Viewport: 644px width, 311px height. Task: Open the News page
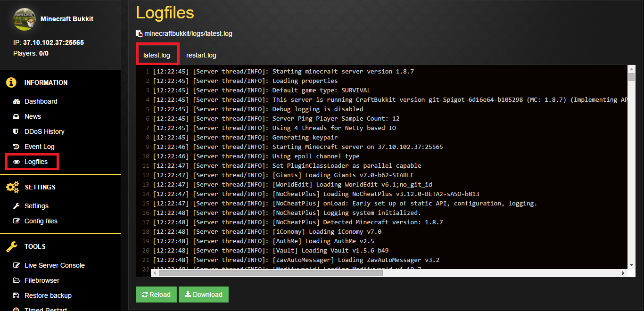tap(33, 116)
